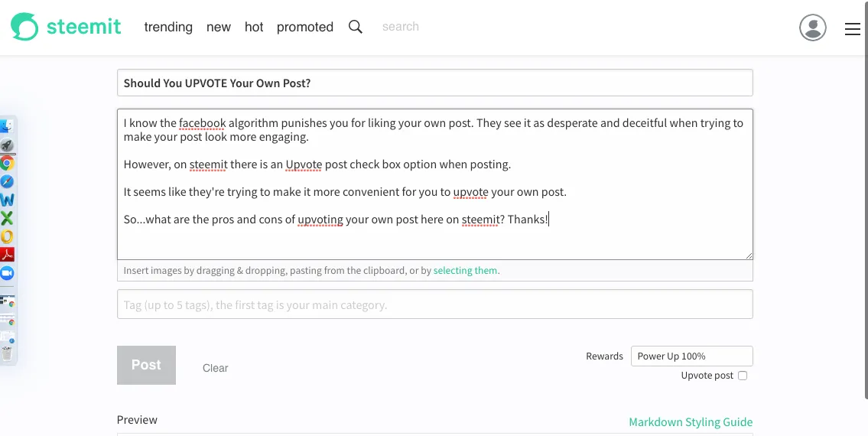Click inside the post body text area
The image size is (868, 436).
click(x=434, y=184)
